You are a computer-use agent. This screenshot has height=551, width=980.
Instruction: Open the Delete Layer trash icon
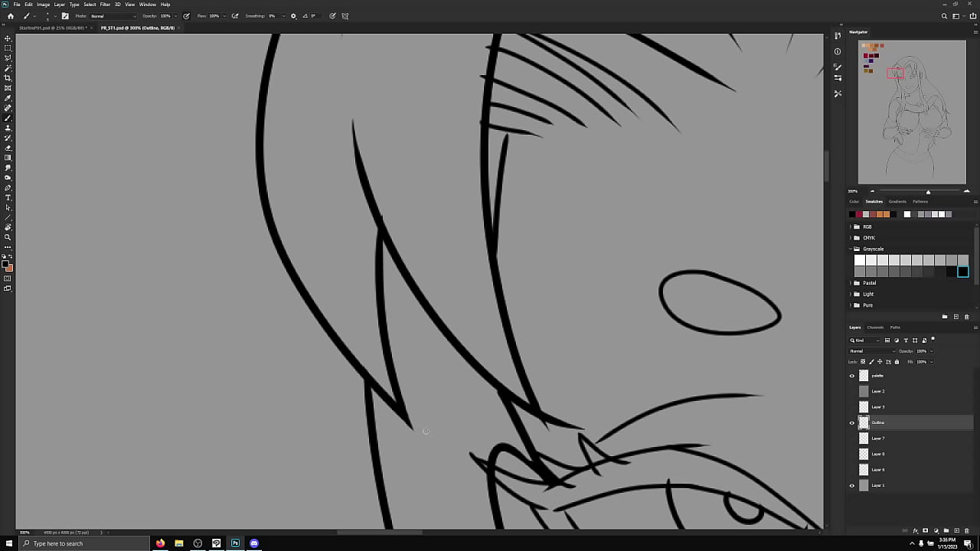(967, 530)
